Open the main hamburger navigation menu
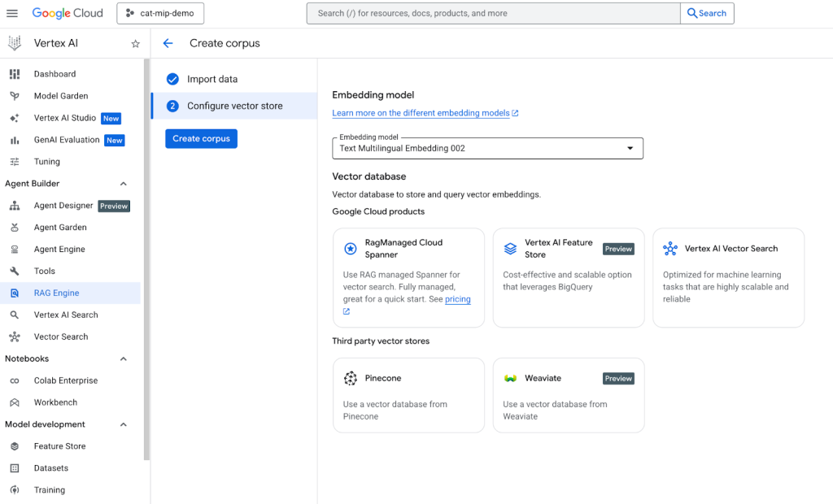This screenshot has width=833, height=504. pyautogui.click(x=11, y=13)
